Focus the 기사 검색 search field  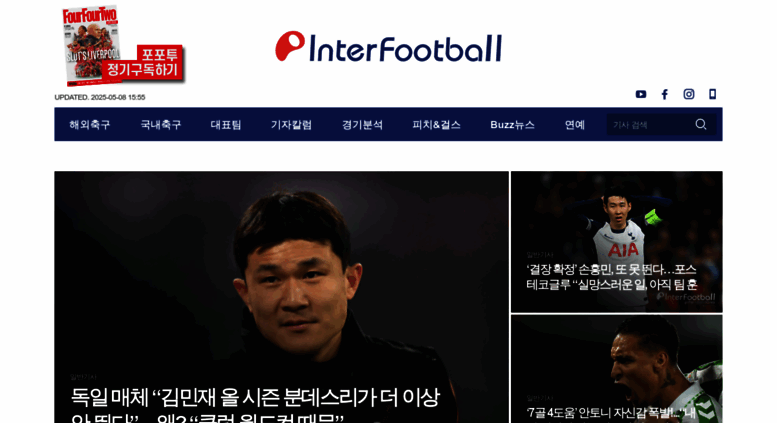tap(649, 124)
